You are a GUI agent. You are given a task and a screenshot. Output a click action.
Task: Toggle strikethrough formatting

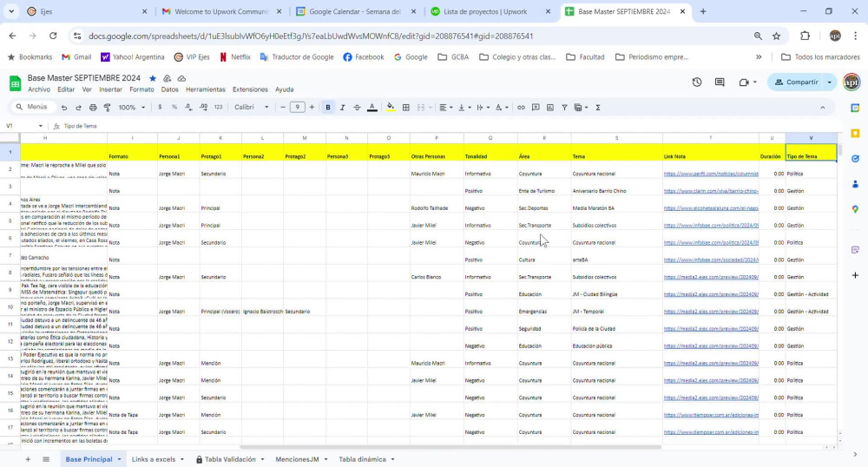click(x=357, y=108)
